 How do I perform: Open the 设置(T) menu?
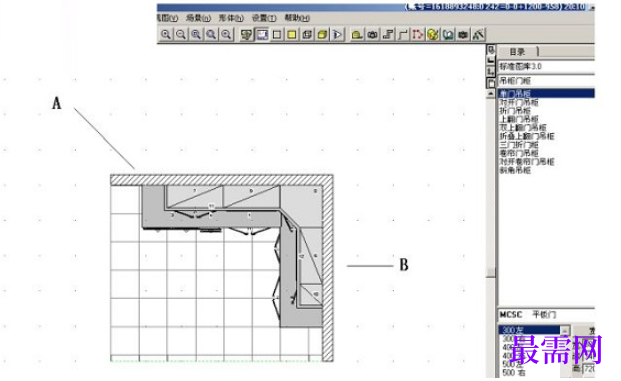click(x=264, y=18)
